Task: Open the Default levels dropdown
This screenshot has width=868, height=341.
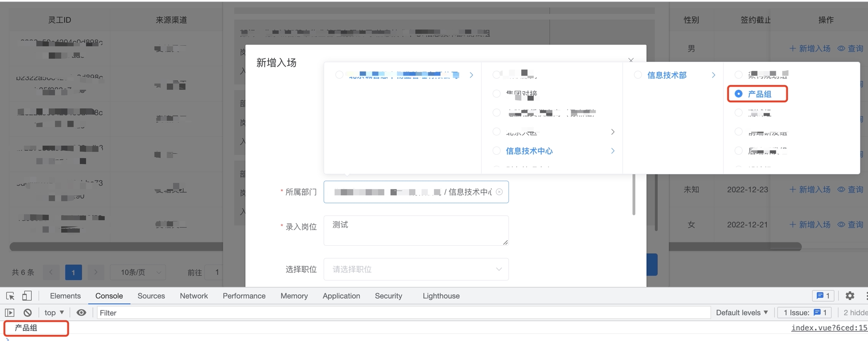Action: coord(742,313)
